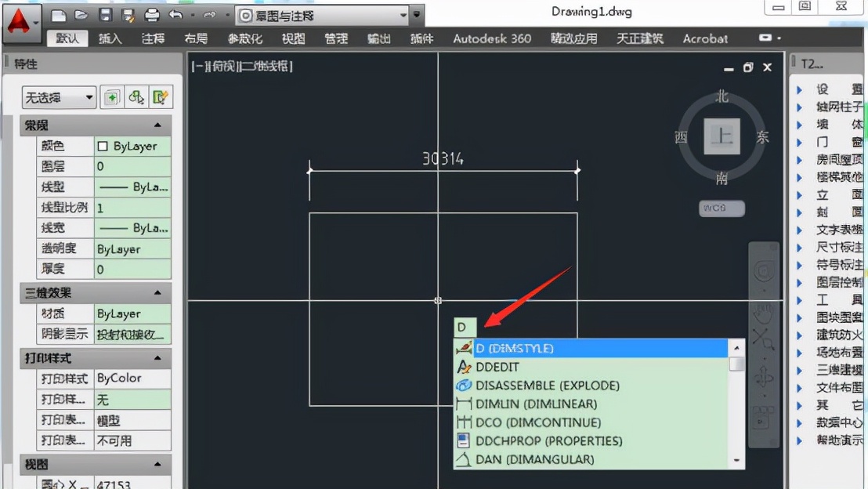The height and width of the screenshot is (489, 868).
Task: Expand the 符号标注 tree item in side panel
Action: pos(799,265)
